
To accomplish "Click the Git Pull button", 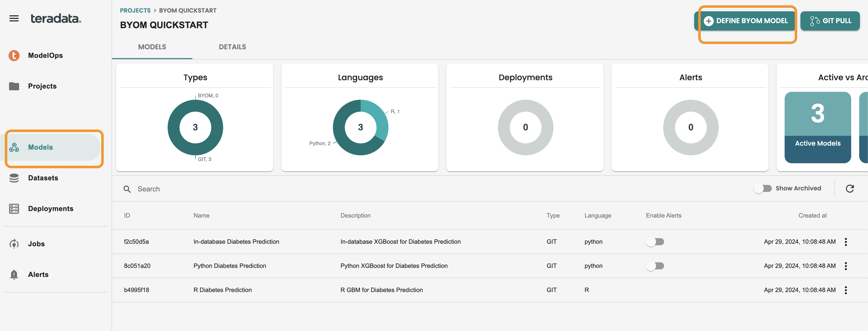I will click(830, 21).
